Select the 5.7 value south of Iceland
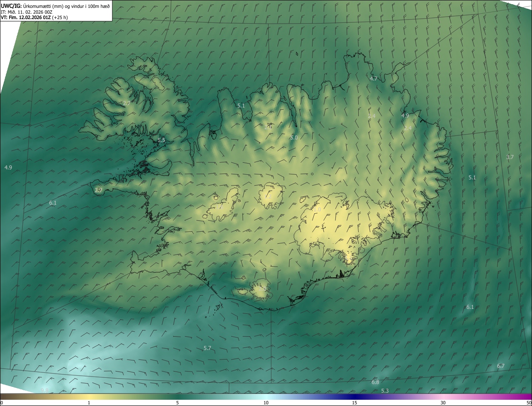 [207, 348]
